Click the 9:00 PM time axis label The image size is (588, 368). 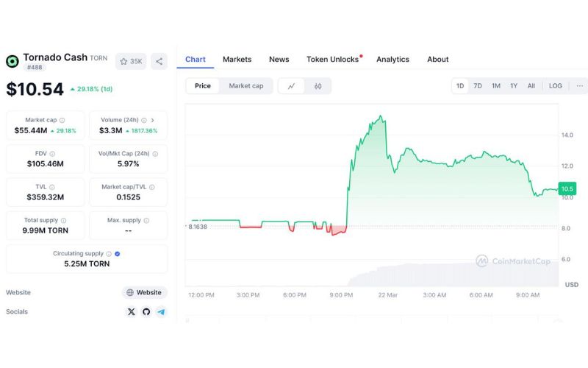tap(341, 295)
